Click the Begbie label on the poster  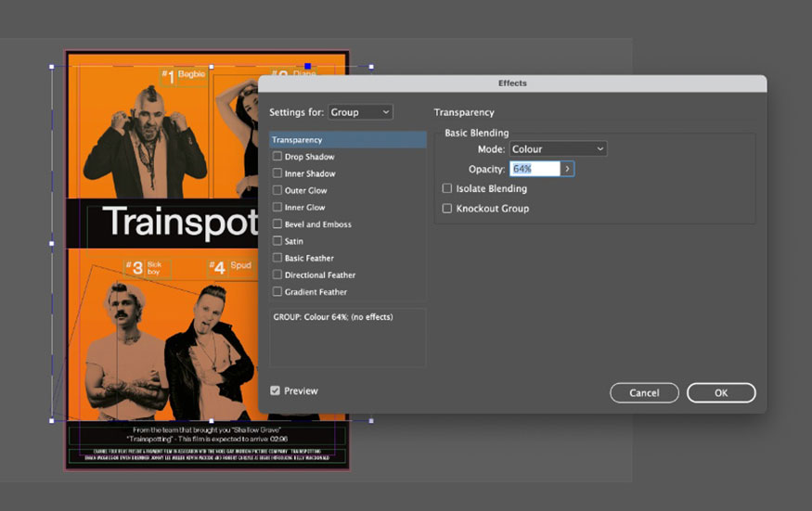click(191, 74)
